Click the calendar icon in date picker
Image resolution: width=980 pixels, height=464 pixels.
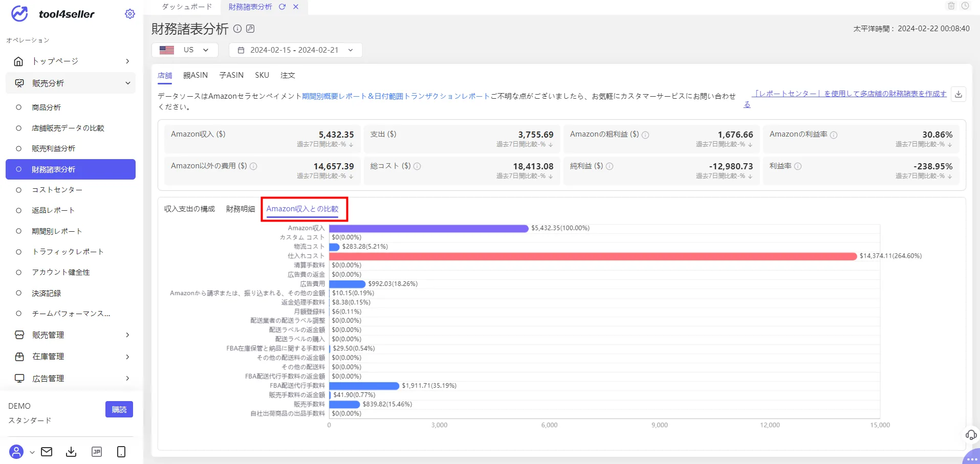[241, 50]
